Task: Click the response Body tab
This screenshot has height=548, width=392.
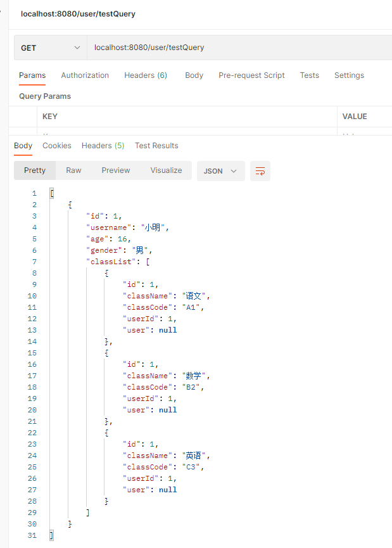Action: pos(23,146)
